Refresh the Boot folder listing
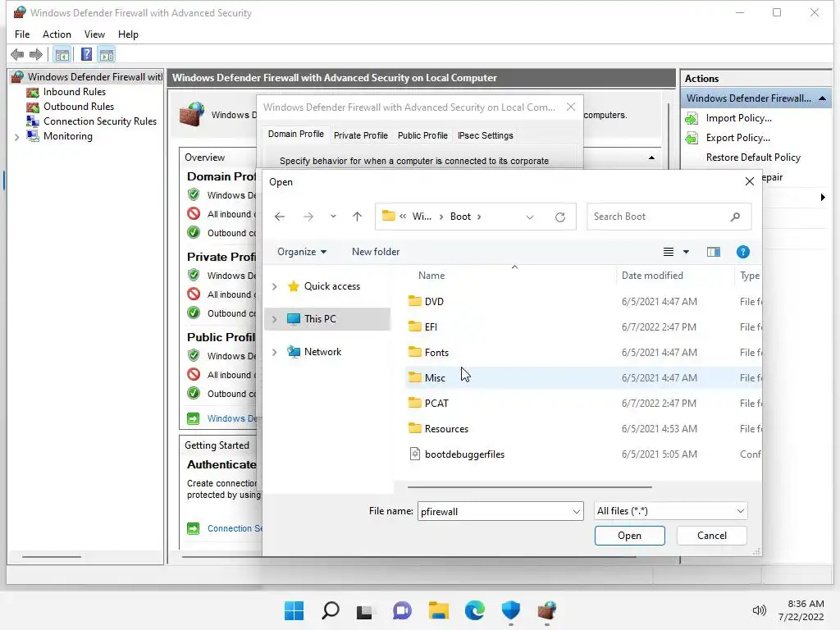840x630 pixels. point(560,217)
